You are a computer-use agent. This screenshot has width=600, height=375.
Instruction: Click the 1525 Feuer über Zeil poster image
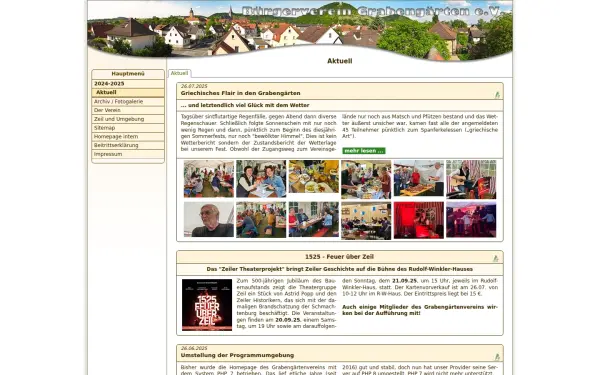tap(207, 305)
